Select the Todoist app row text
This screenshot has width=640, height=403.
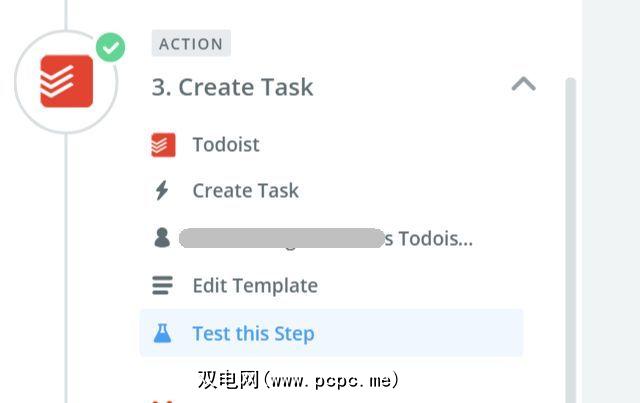pos(226,145)
